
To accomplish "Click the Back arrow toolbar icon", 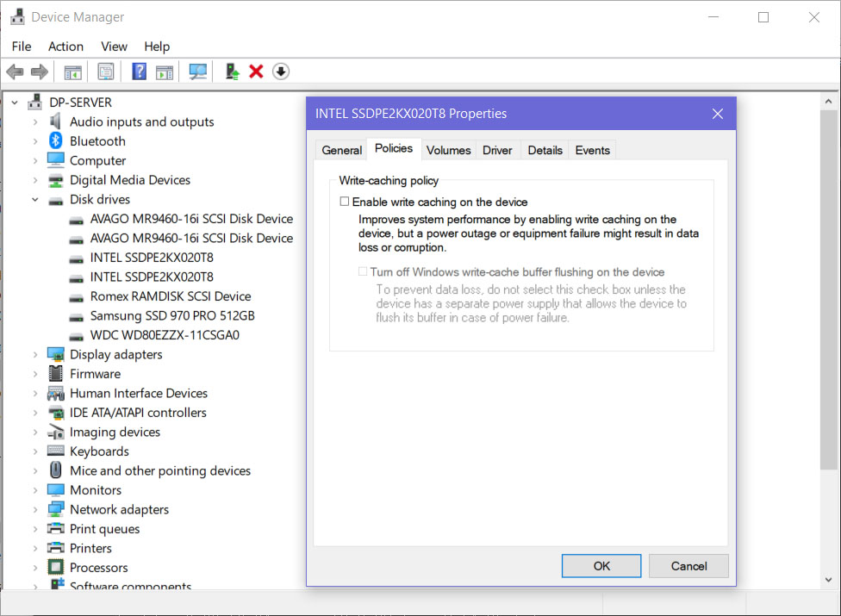I will pos(15,72).
